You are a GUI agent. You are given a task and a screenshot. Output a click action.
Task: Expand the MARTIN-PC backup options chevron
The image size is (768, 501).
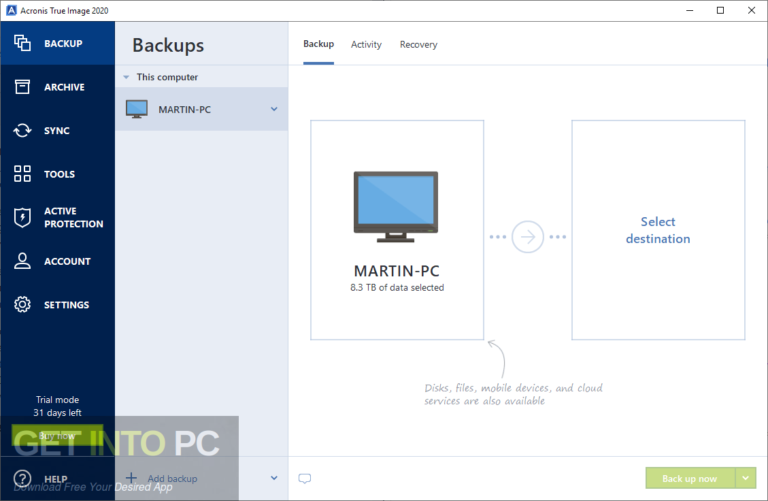[274, 109]
